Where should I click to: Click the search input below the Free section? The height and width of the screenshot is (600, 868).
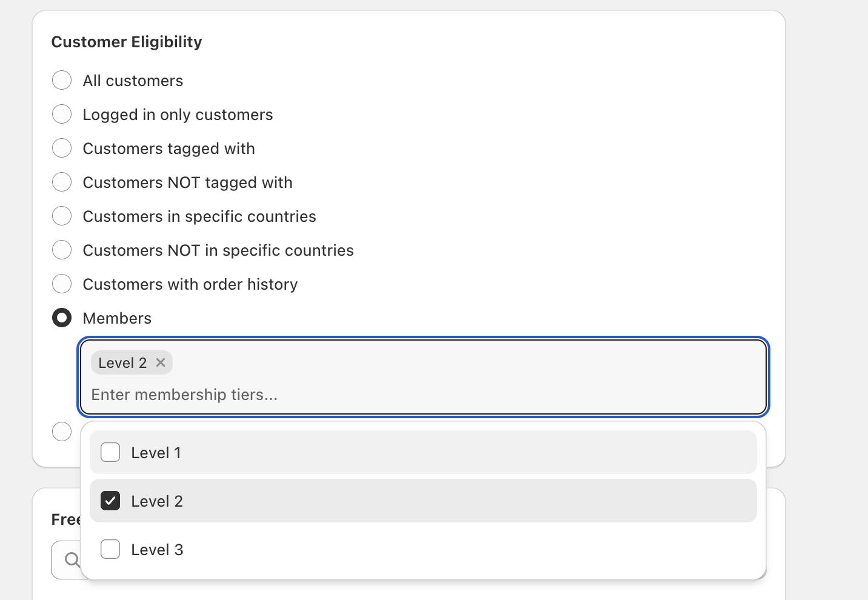[97, 559]
